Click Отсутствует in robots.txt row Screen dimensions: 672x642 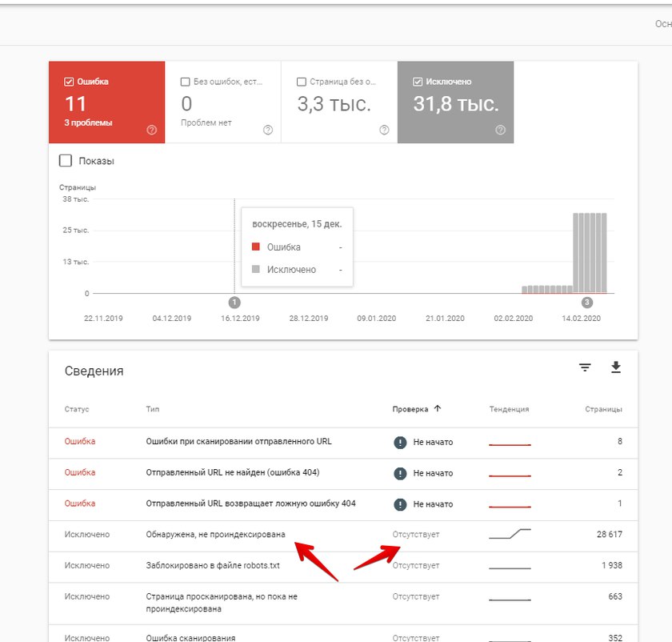coord(416,566)
